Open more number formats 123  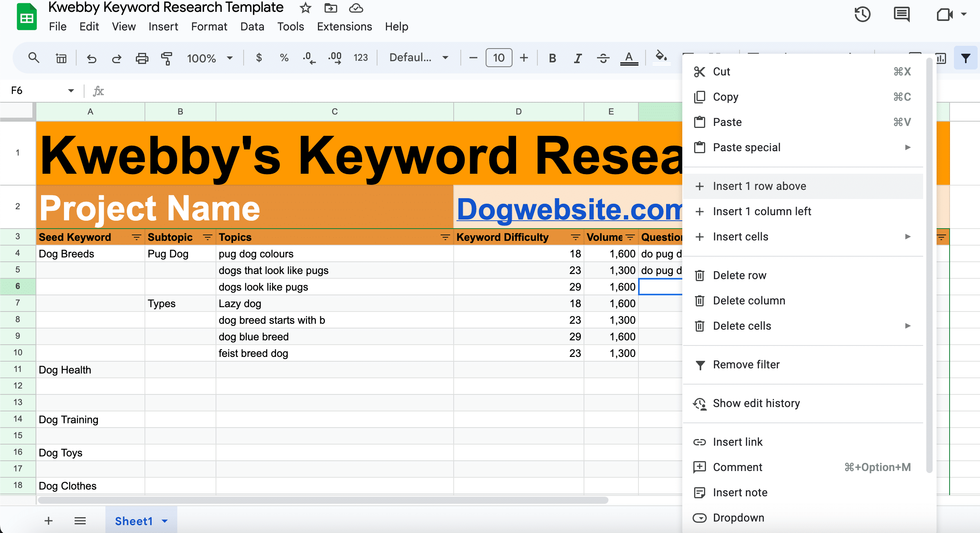(x=360, y=58)
